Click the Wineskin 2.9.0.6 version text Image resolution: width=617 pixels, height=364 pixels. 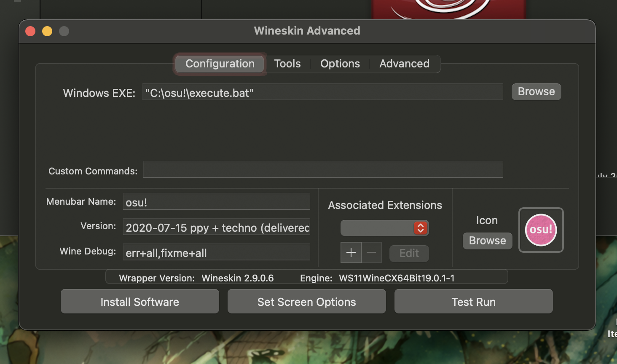tap(238, 278)
